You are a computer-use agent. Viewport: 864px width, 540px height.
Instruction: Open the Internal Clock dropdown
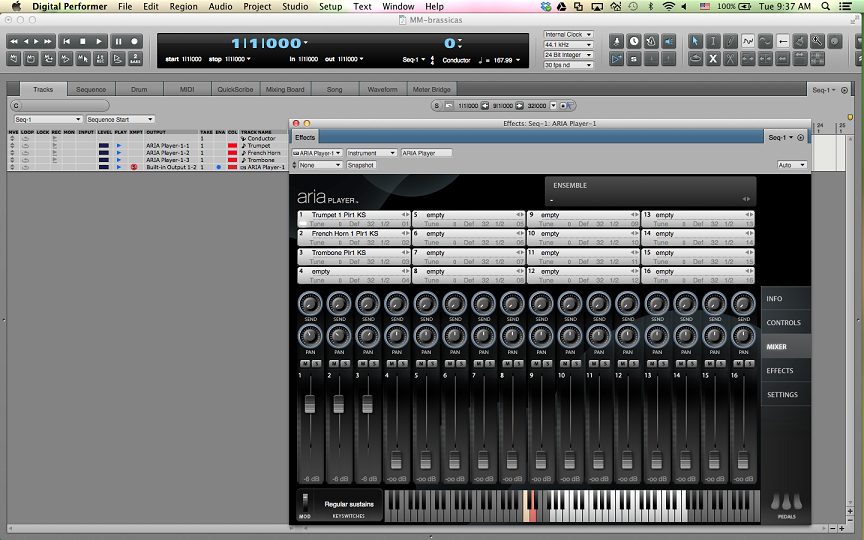568,34
